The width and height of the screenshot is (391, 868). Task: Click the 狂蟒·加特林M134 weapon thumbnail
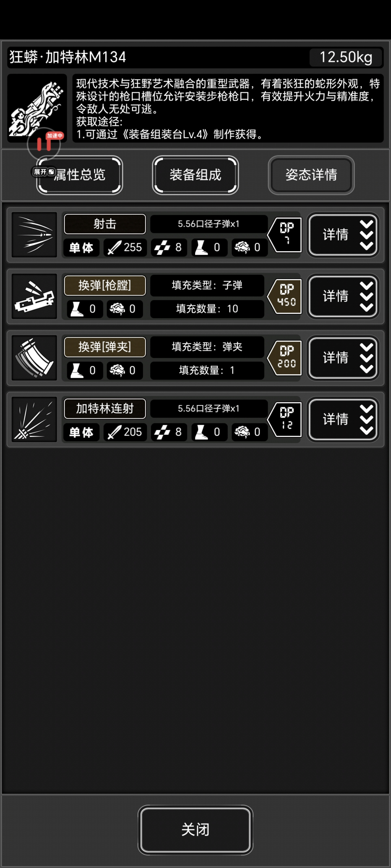click(x=37, y=108)
